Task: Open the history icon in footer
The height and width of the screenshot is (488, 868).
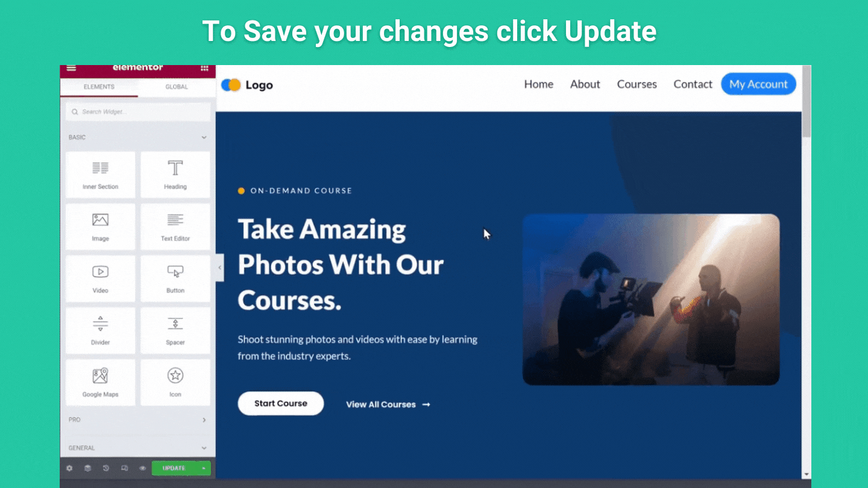Action: click(x=106, y=468)
